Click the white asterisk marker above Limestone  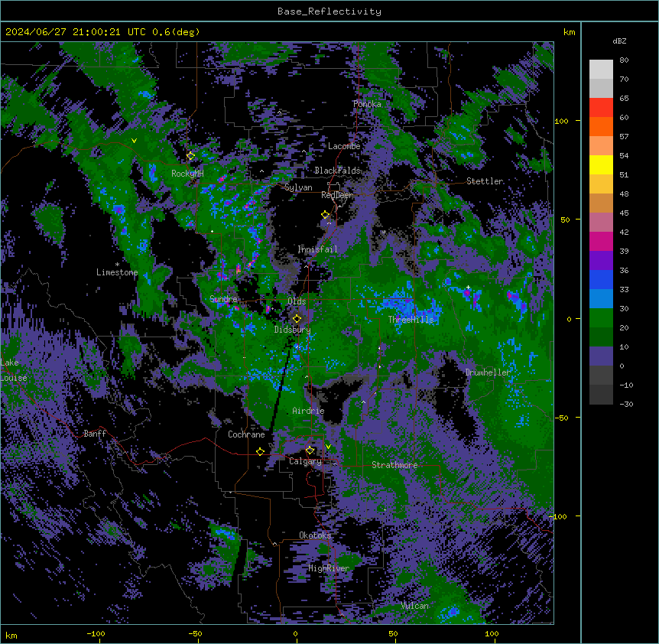point(117,265)
